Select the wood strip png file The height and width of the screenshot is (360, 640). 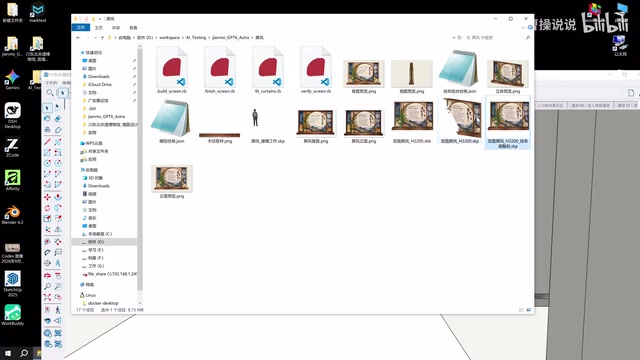(220, 137)
